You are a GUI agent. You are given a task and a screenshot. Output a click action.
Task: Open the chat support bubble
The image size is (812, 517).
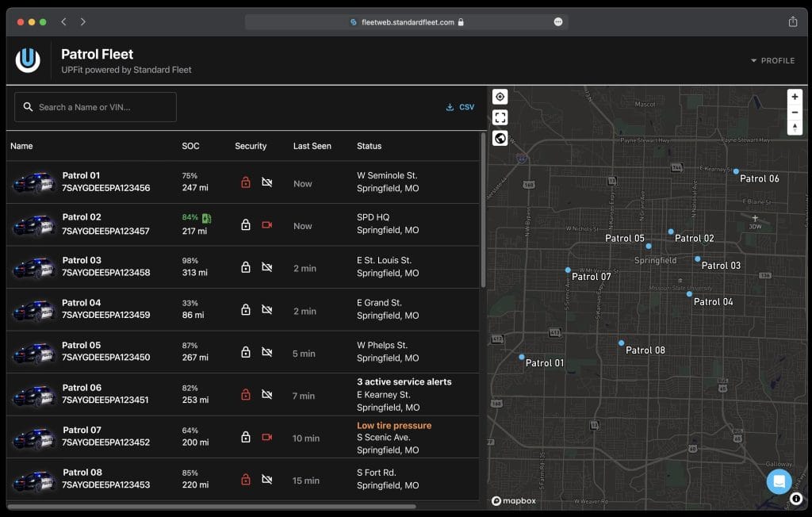pyautogui.click(x=779, y=481)
